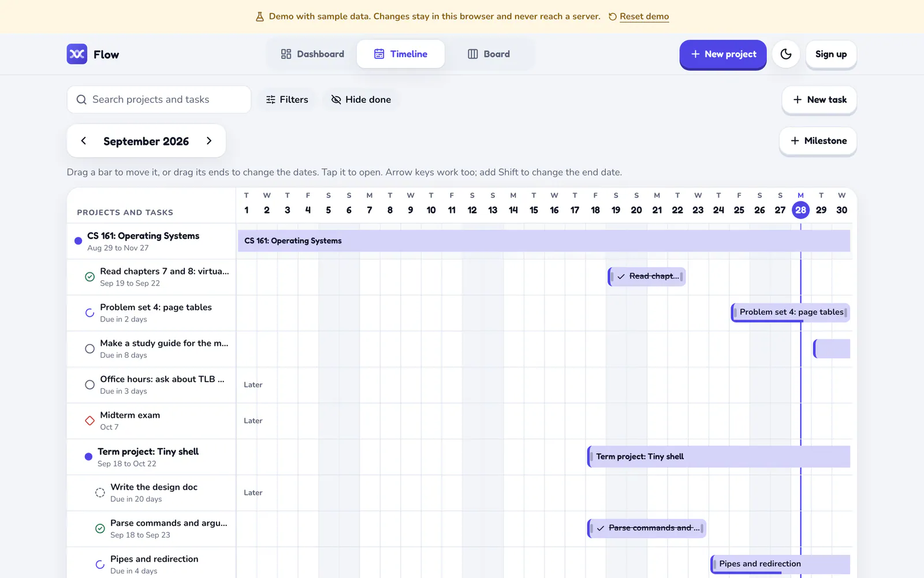Open CS 161: Operating Systems project row
The height and width of the screenshot is (578, 924).
coord(151,241)
